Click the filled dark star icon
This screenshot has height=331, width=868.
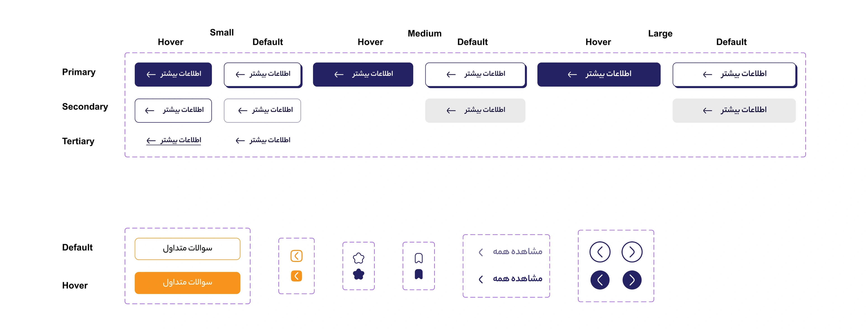(x=359, y=274)
